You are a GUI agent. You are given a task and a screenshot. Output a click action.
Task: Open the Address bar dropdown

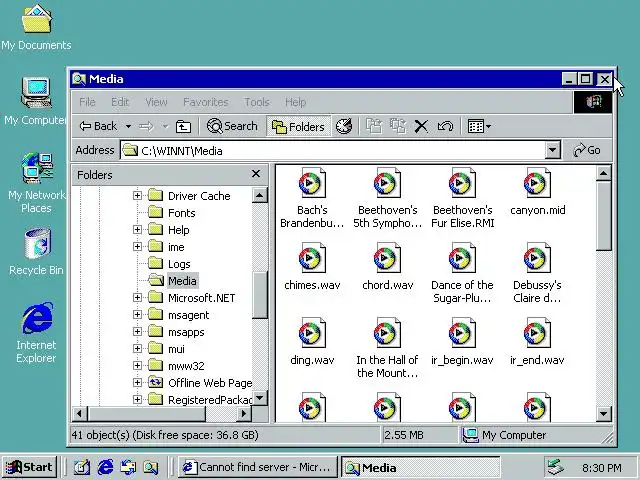pyautogui.click(x=552, y=150)
